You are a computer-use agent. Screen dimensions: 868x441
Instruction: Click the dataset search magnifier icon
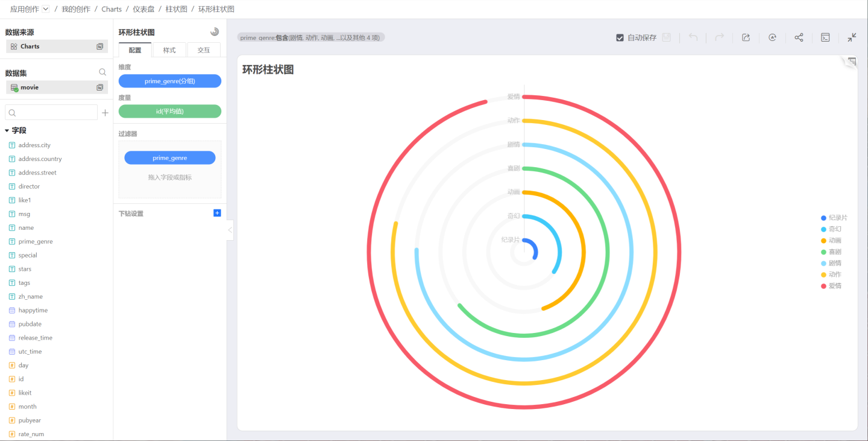pos(102,72)
